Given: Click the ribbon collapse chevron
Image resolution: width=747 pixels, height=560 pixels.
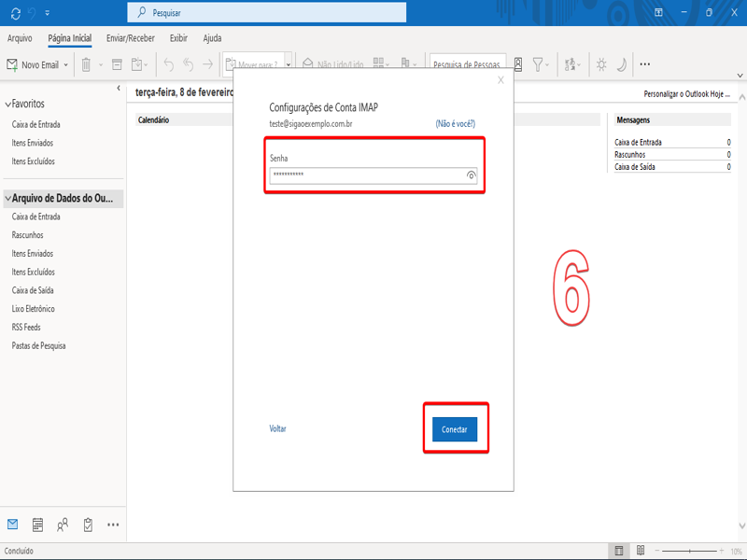Looking at the screenshot, I should (x=740, y=76).
